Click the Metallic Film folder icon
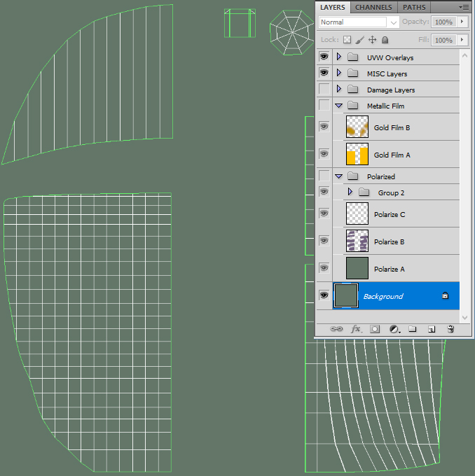 click(353, 105)
